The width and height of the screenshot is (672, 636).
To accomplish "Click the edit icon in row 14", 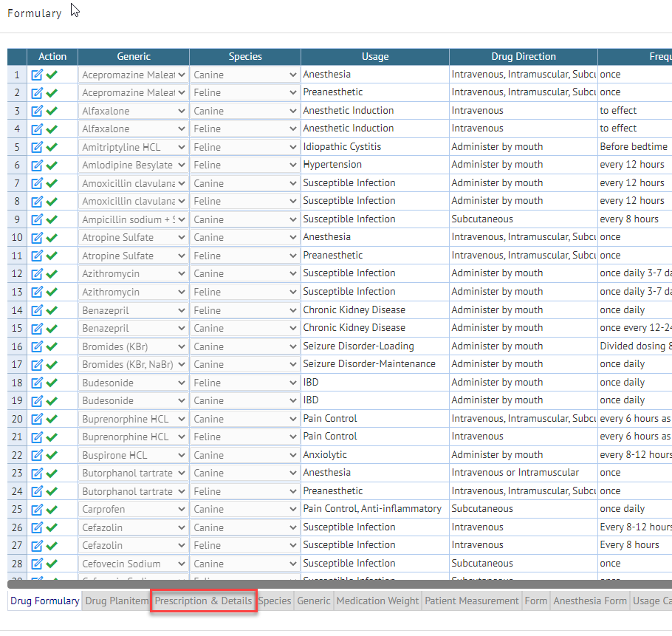I will click(x=37, y=310).
